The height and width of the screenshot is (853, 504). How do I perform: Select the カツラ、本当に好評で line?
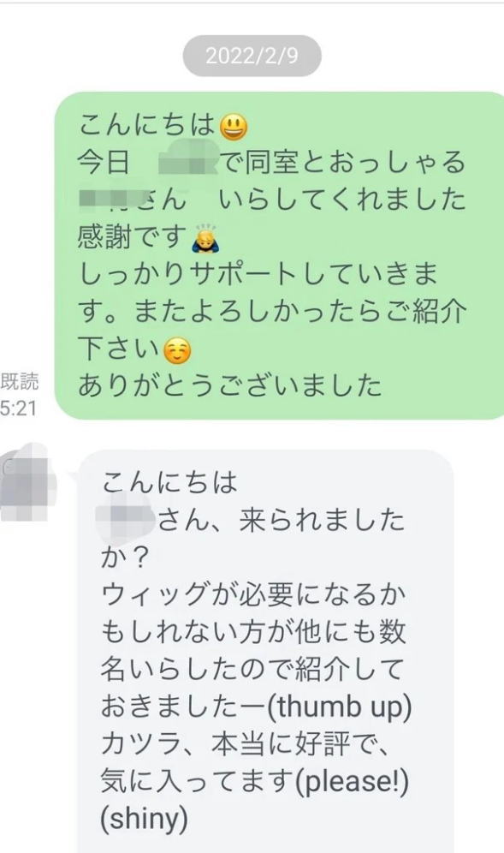246,744
